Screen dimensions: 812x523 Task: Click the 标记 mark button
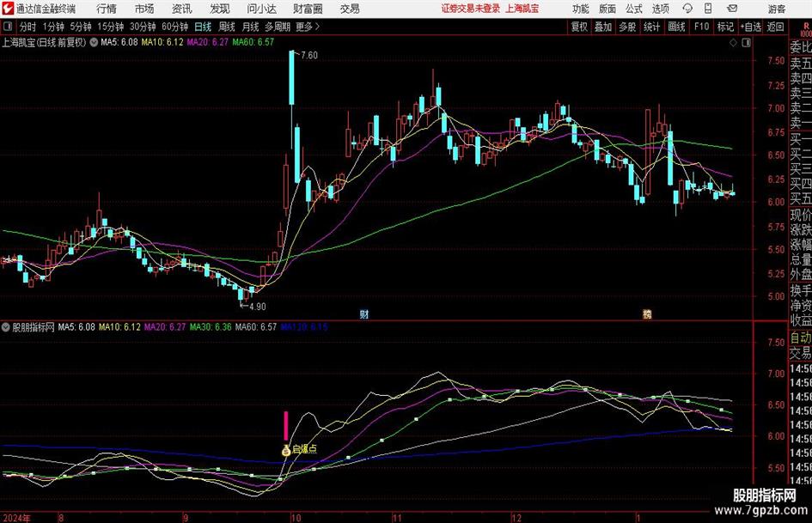click(x=725, y=27)
